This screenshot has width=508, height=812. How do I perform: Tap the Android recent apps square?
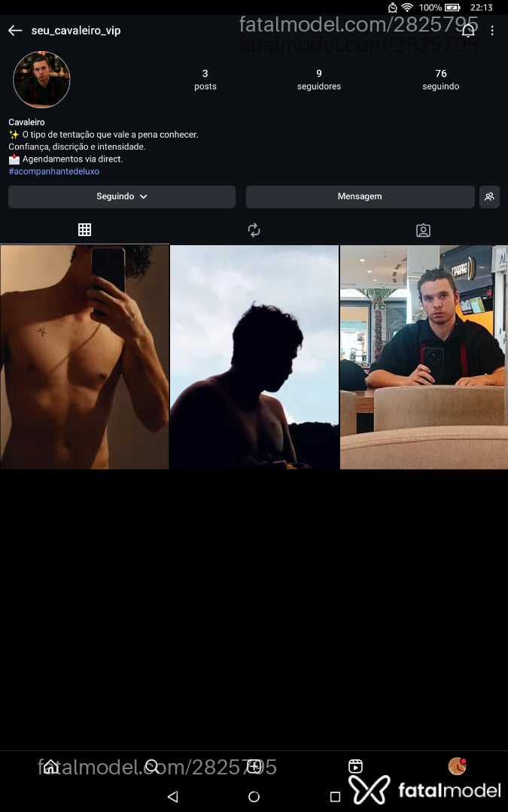click(336, 796)
